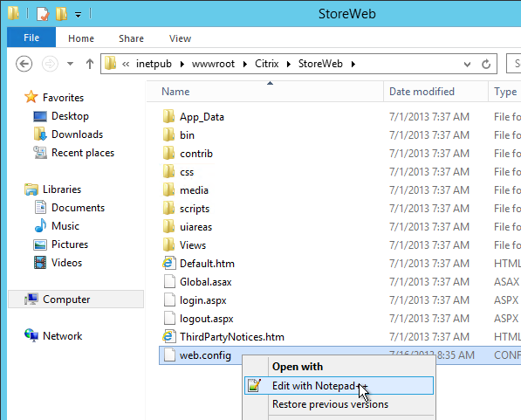Expand the arrow after wwwroot
This screenshot has width=521, height=420.
pyautogui.click(x=245, y=64)
